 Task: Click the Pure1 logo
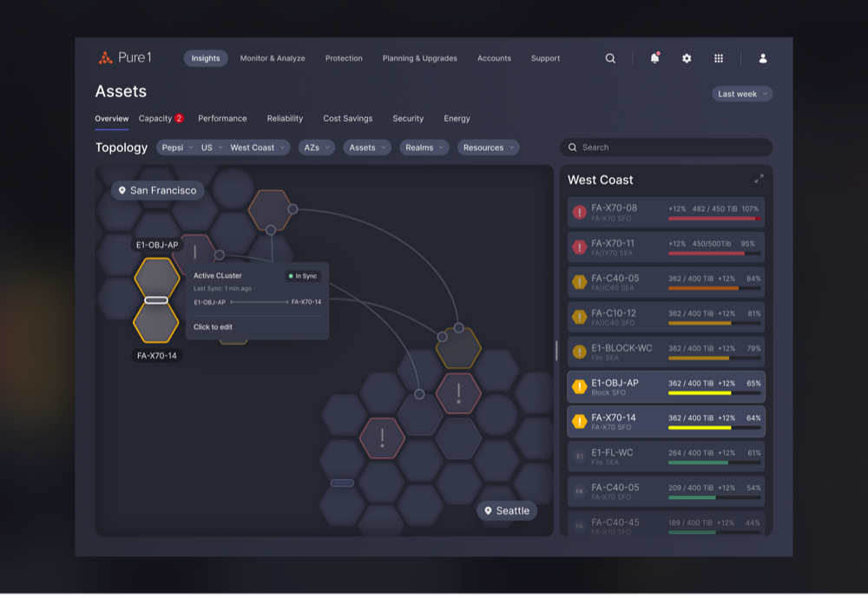click(124, 57)
